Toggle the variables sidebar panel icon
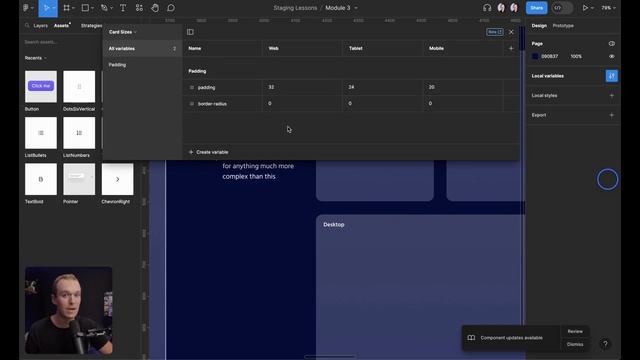 pos(190,32)
